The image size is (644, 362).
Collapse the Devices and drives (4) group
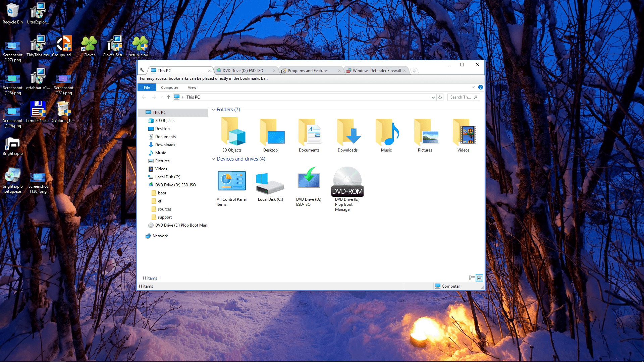[213, 159]
